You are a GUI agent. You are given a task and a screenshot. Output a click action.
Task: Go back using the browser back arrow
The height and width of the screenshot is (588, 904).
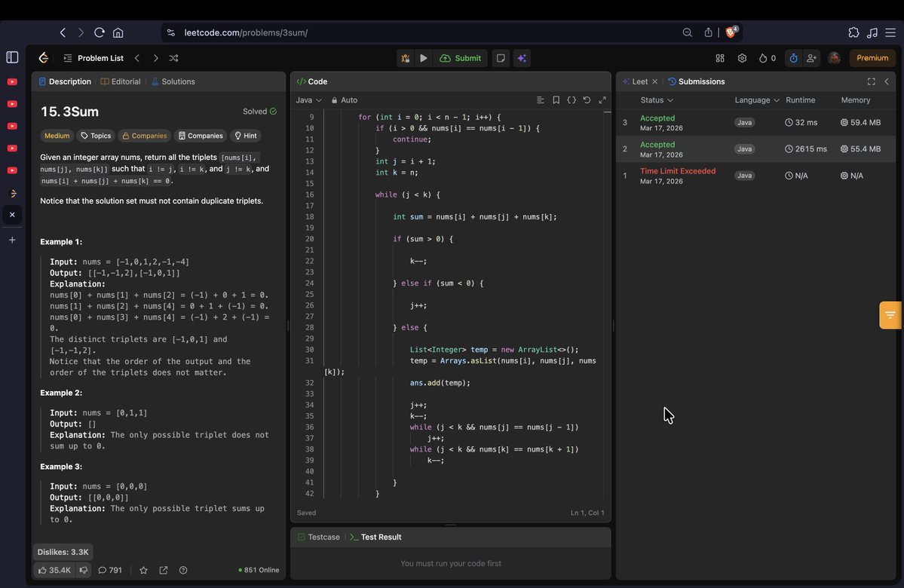(x=63, y=33)
